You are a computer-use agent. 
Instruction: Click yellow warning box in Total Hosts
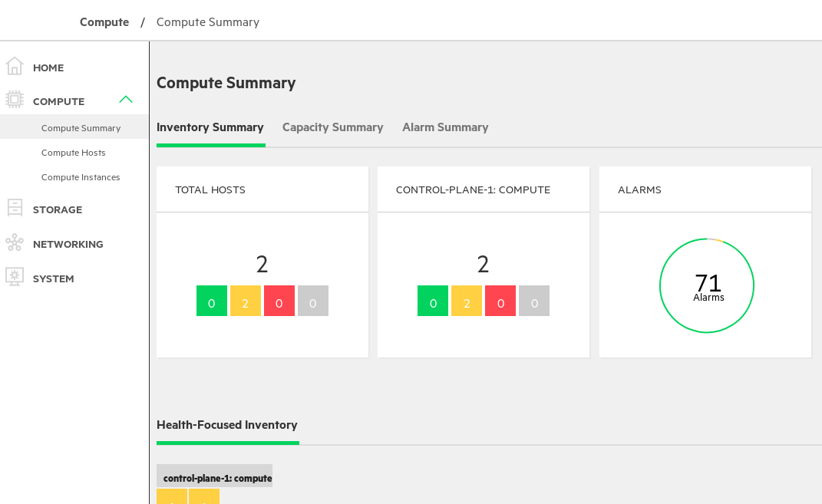246,301
